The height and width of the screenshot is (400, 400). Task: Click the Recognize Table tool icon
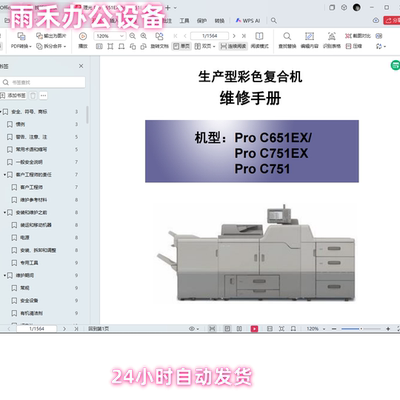(332, 36)
